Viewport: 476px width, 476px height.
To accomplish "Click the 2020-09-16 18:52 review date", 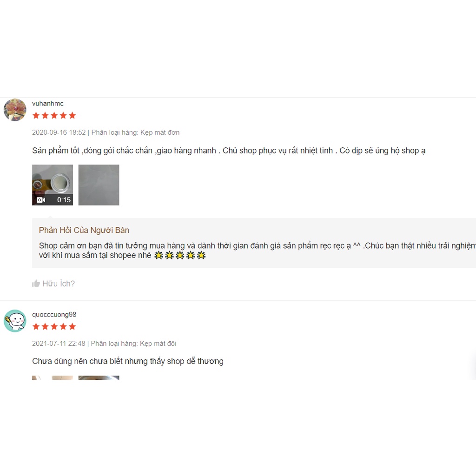I will (59, 132).
